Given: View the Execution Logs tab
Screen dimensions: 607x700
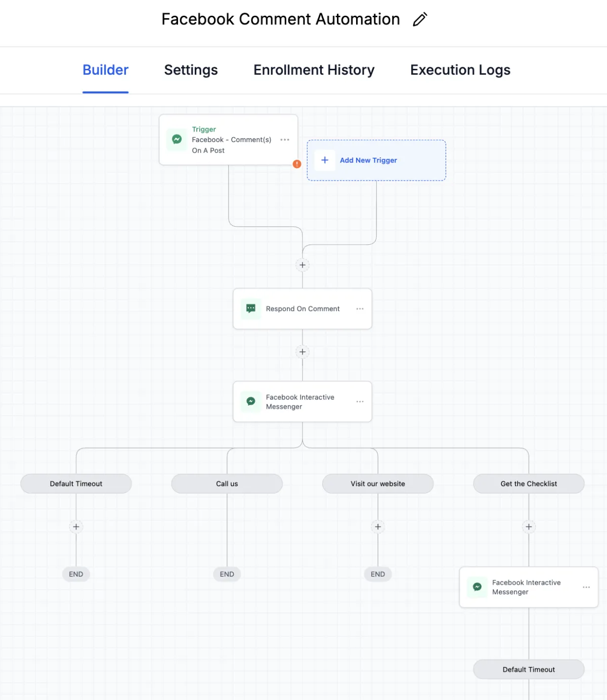Looking at the screenshot, I should [460, 70].
